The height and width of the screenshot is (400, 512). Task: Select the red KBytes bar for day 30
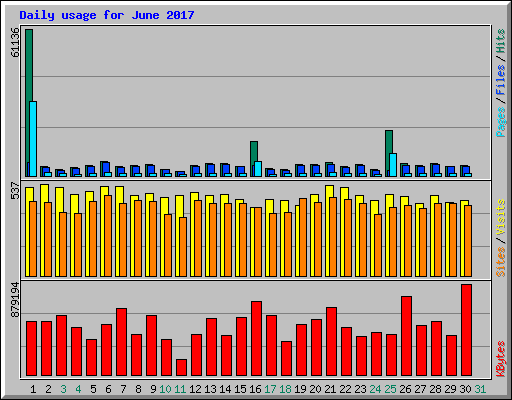[x=466, y=330]
